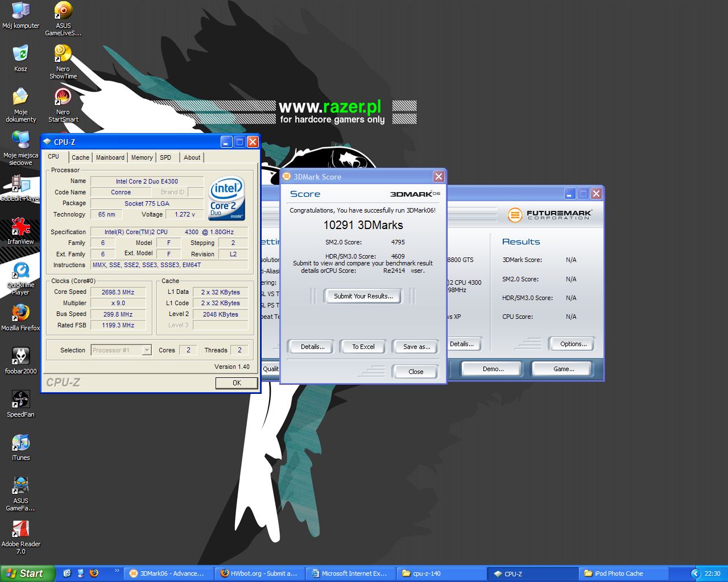Viewport: 728px width, 582px height.
Task: Launch Nero ShowTime shortcut
Action: click(63, 62)
